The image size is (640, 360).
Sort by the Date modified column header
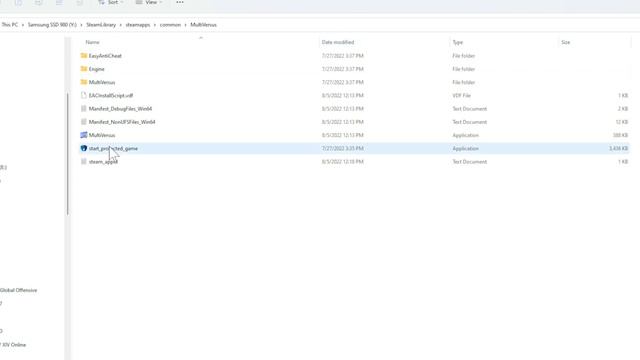click(338, 42)
